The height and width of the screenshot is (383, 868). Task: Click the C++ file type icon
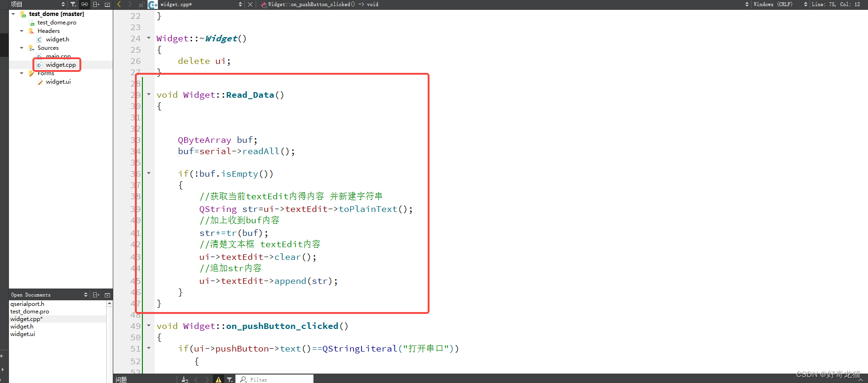point(153,5)
